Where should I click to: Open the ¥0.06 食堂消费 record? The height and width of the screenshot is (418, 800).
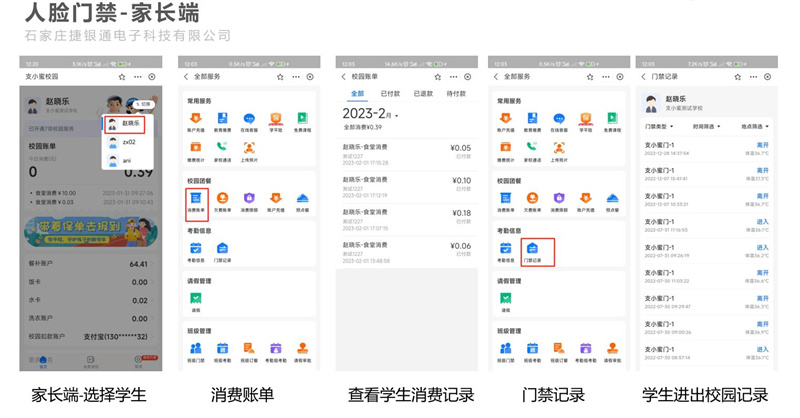pos(407,253)
